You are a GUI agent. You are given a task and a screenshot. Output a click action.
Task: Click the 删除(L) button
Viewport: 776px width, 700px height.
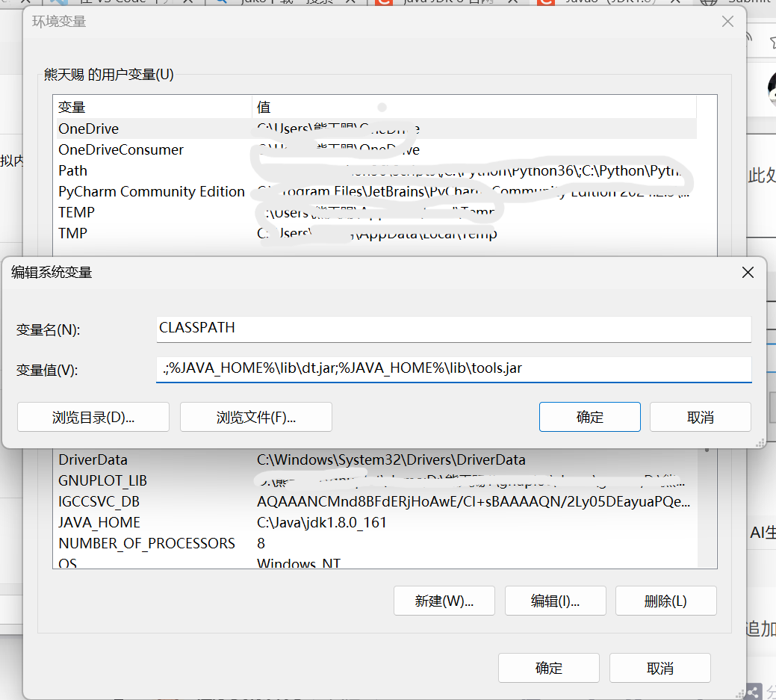[x=665, y=600]
